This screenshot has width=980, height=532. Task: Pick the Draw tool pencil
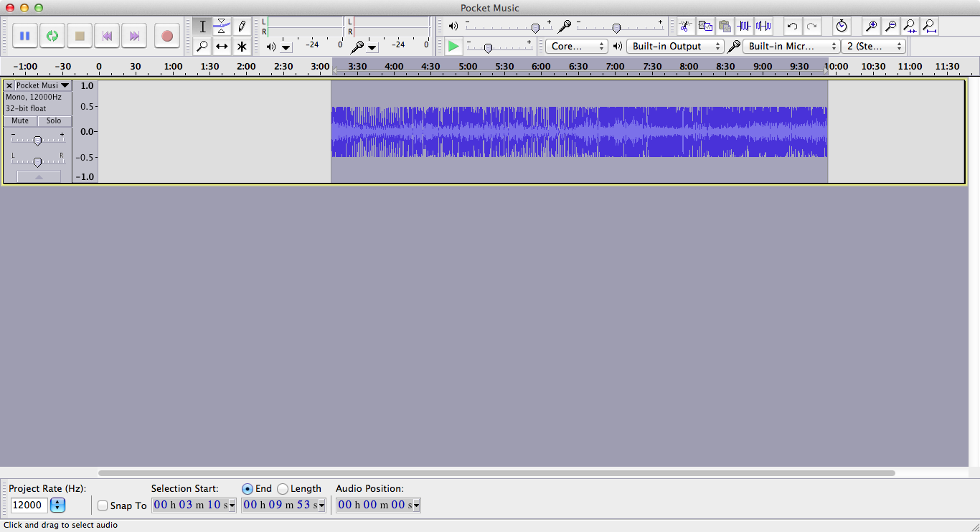(242, 26)
